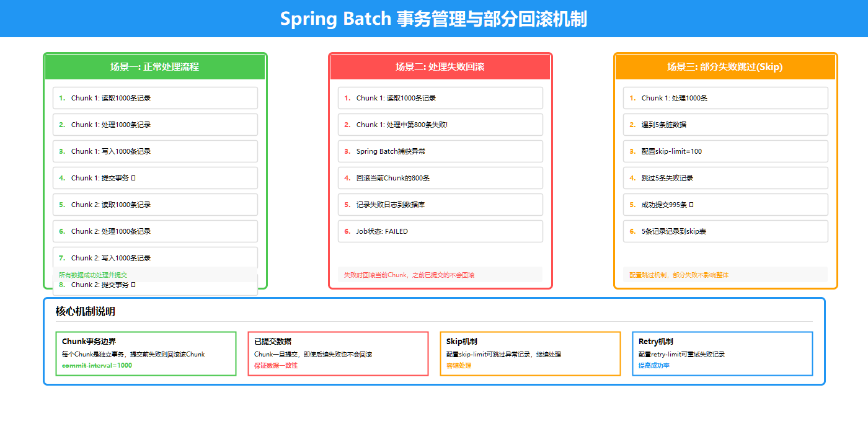
Task: Click the 'commit-interval=1000' green text
Action: click(97, 366)
